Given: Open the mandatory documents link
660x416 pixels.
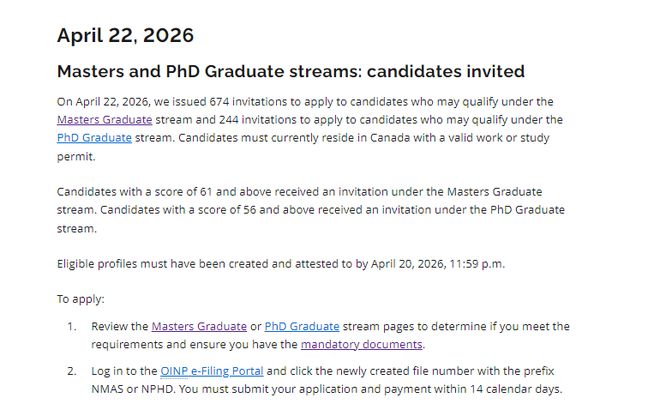Looking at the screenshot, I should click(x=361, y=344).
